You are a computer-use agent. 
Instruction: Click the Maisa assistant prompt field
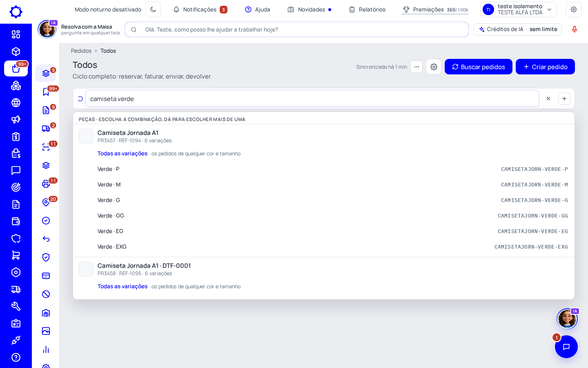[x=296, y=29]
